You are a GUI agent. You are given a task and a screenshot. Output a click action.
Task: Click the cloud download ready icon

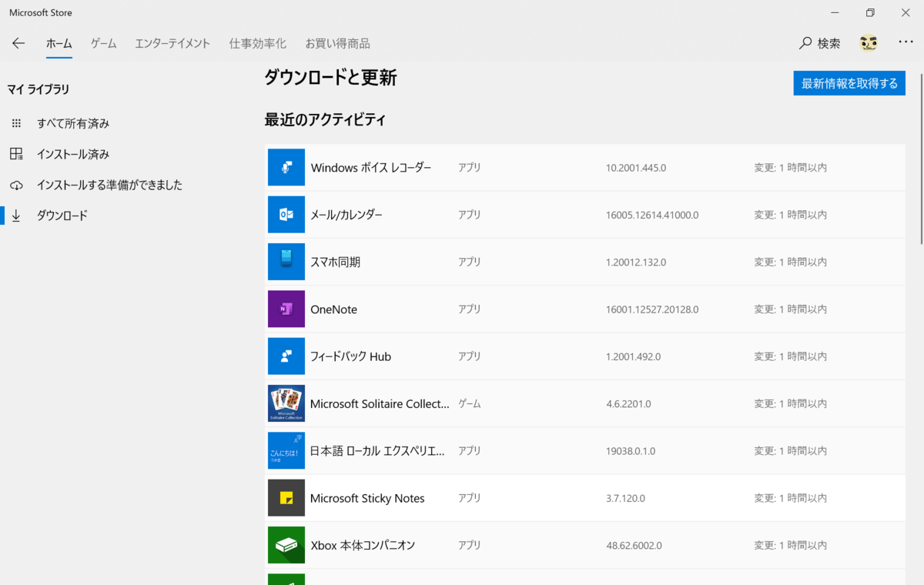16,186
